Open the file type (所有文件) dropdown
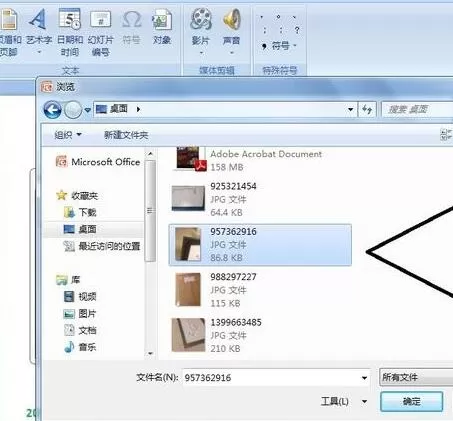This screenshot has width=453, height=421. pos(416,377)
